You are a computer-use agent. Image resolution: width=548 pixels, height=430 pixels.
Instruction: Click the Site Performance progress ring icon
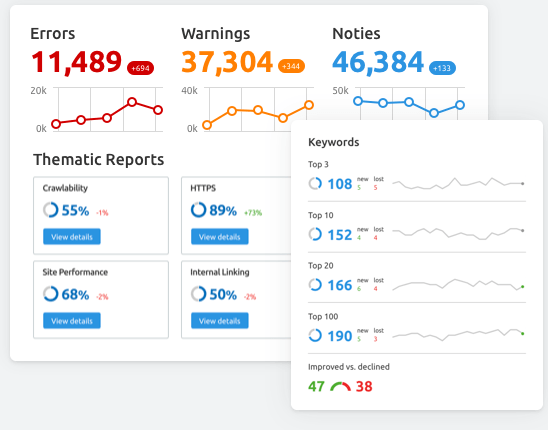pos(51,294)
